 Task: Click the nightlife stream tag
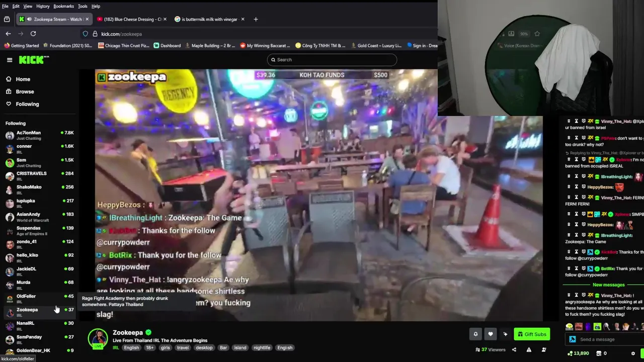pos(262,348)
